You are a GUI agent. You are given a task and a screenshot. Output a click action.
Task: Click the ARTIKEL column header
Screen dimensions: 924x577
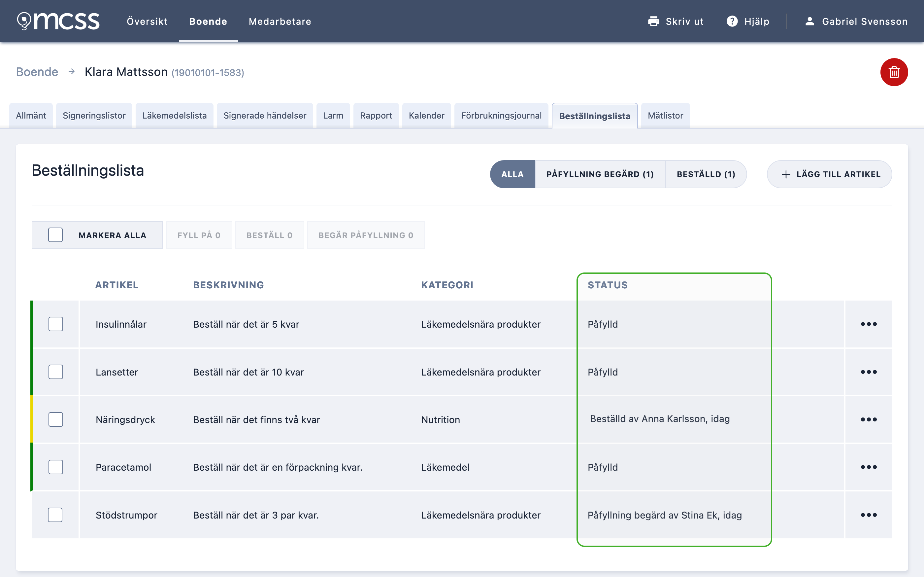[x=116, y=285]
